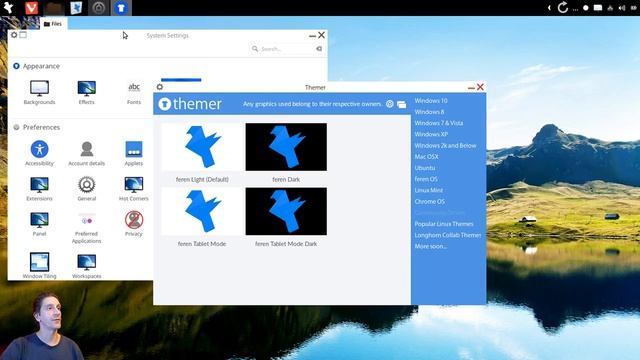Open Workspaces preferences
Image resolution: width=640 pixels, height=360 pixels.
pyautogui.click(x=87, y=265)
